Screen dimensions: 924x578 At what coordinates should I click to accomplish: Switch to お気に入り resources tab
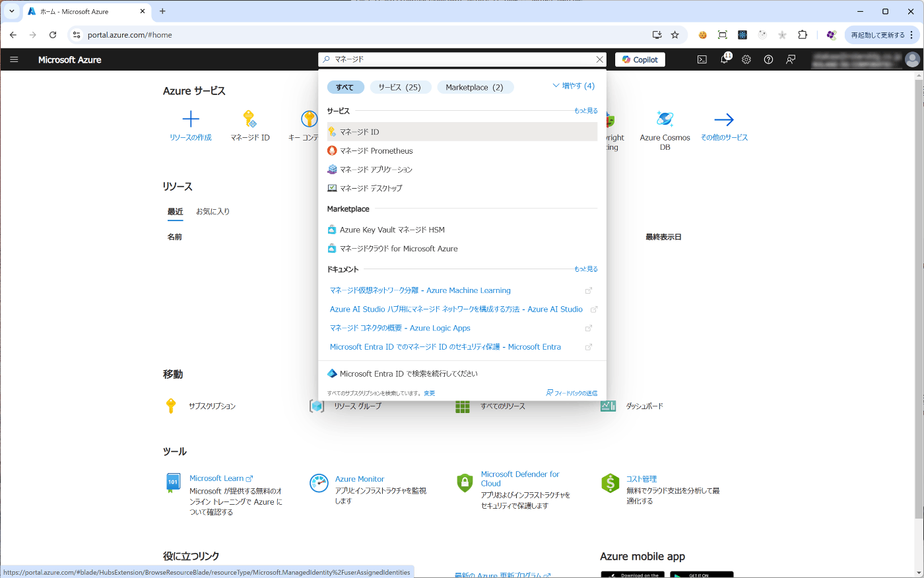[213, 212]
